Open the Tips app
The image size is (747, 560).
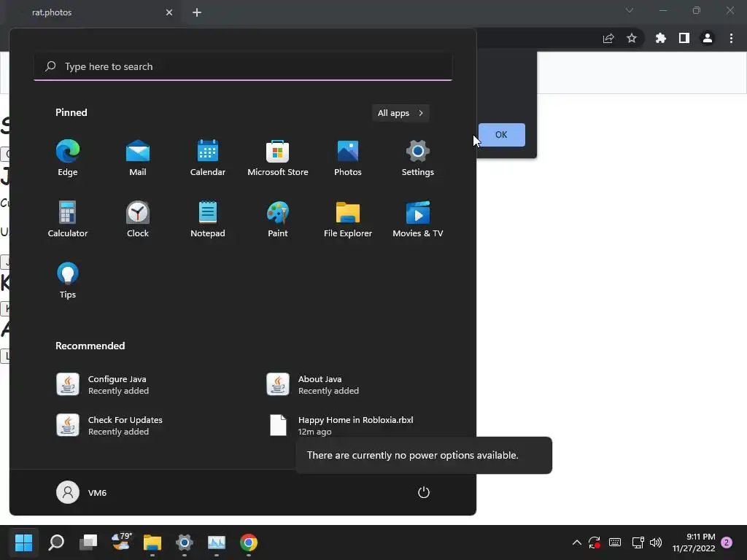(68, 281)
